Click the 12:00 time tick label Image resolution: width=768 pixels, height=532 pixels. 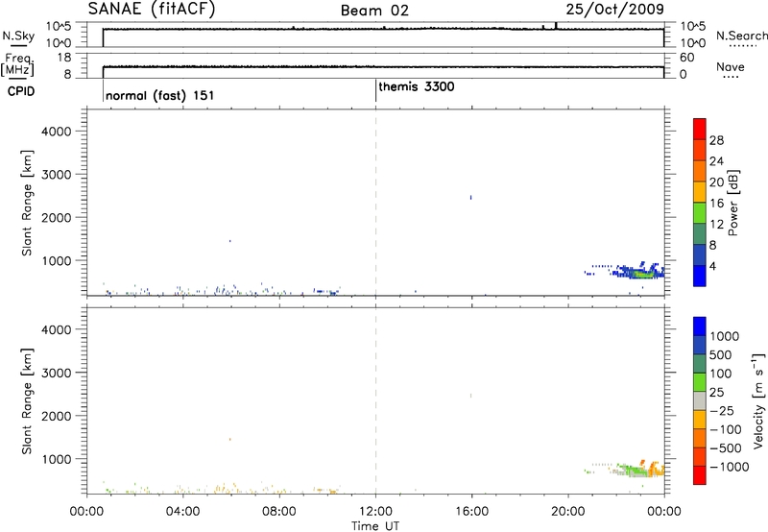pyautogui.click(x=375, y=512)
